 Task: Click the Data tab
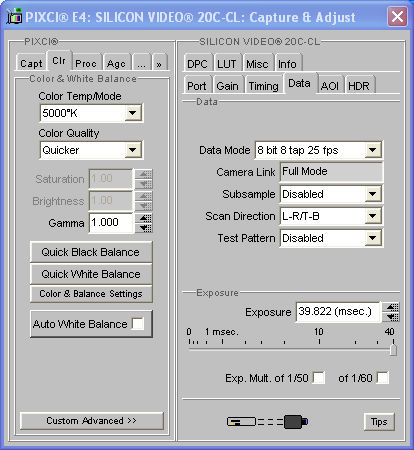coord(299,83)
